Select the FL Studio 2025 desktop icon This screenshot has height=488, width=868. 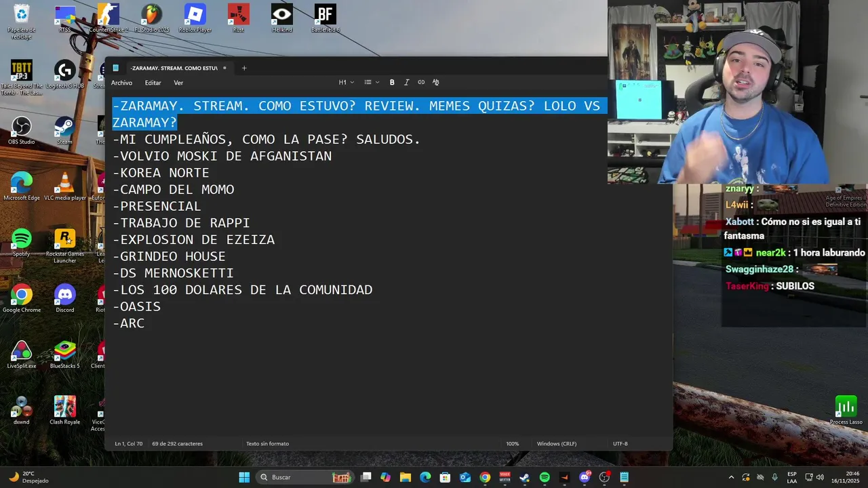coord(152,18)
